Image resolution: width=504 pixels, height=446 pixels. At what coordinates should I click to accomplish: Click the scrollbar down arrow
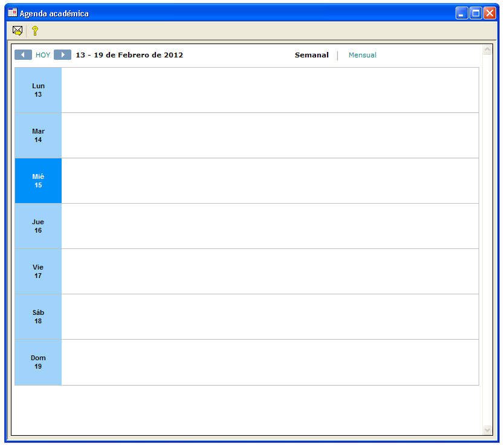point(487,430)
